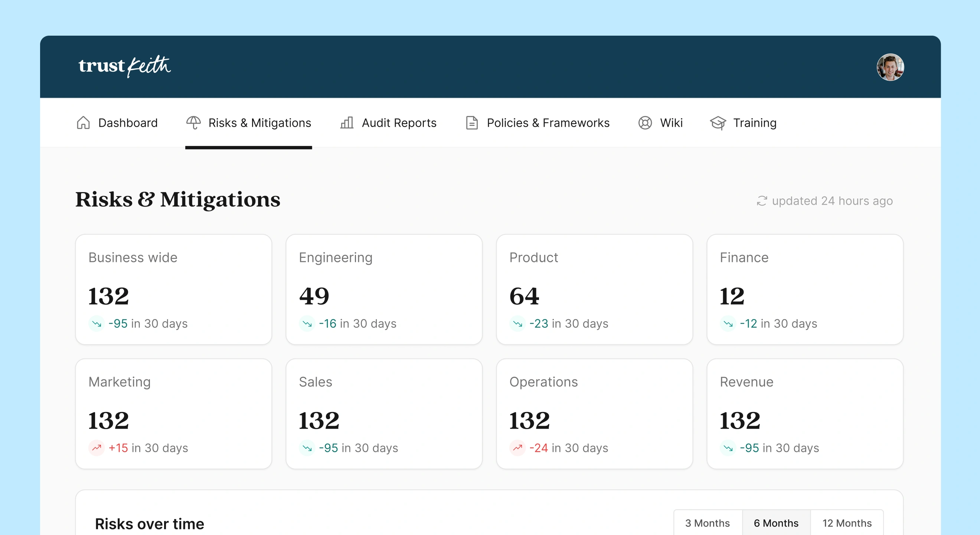The width and height of the screenshot is (980, 535).
Task: Click the bar chart Audit Reports icon
Action: pos(347,123)
